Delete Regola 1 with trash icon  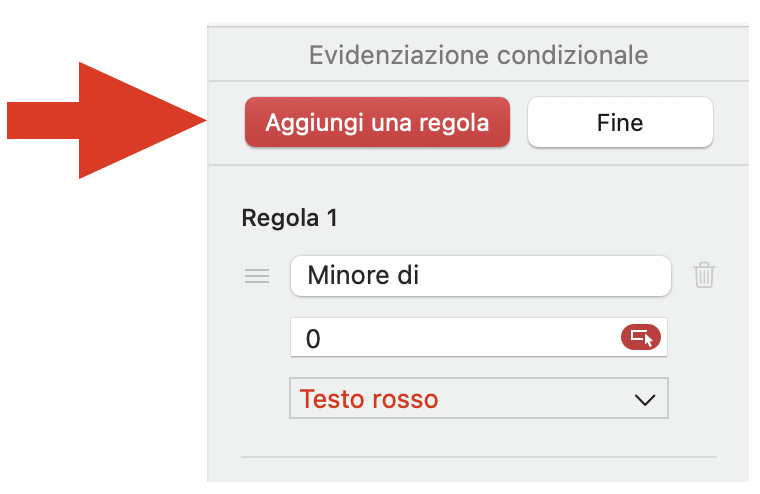click(x=704, y=275)
